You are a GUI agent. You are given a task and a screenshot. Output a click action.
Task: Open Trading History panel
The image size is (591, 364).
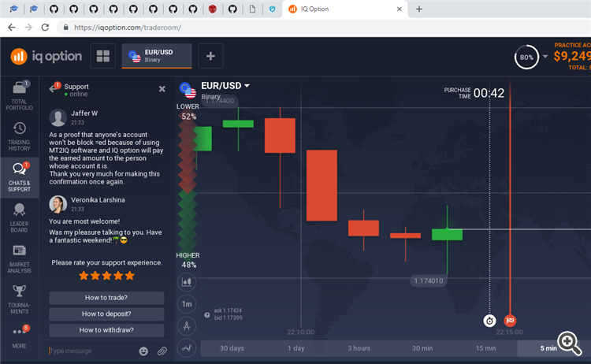(x=19, y=136)
